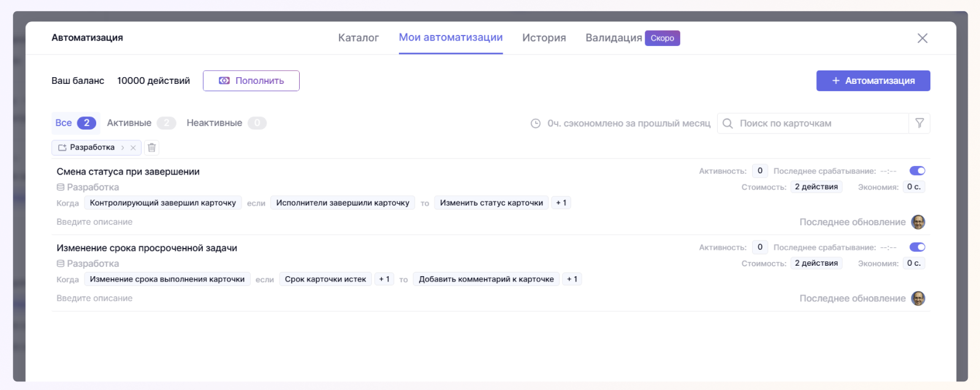
Task: Click the clock icon near savings label
Action: click(x=536, y=124)
